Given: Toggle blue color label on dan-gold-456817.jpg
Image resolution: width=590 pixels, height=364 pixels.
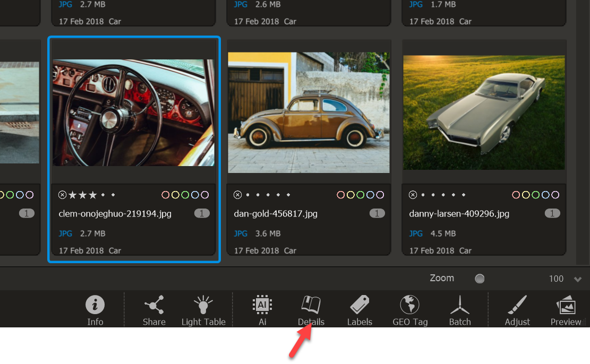Looking at the screenshot, I should [370, 195].
